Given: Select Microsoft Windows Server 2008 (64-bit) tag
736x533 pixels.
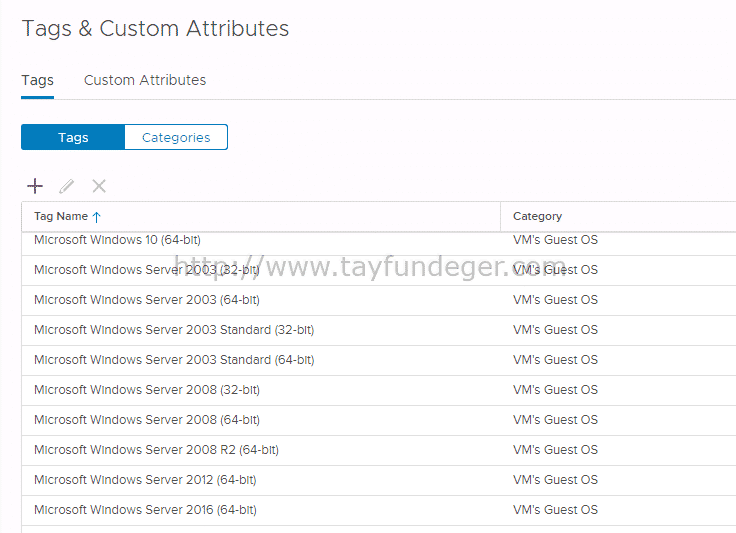Looking at the screenshot, I should click(147, 420).
